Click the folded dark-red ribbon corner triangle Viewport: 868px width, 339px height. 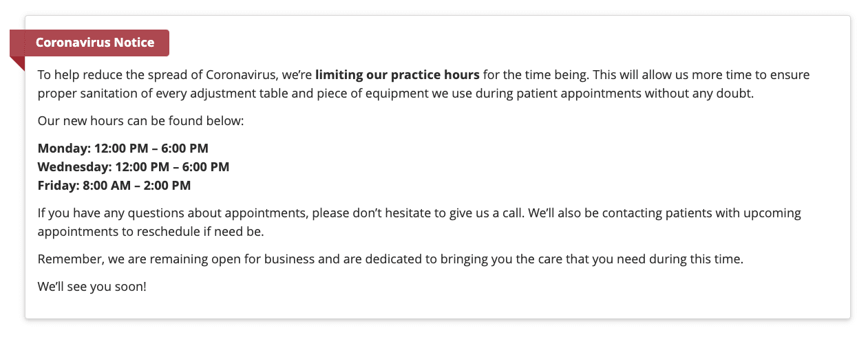17,63
